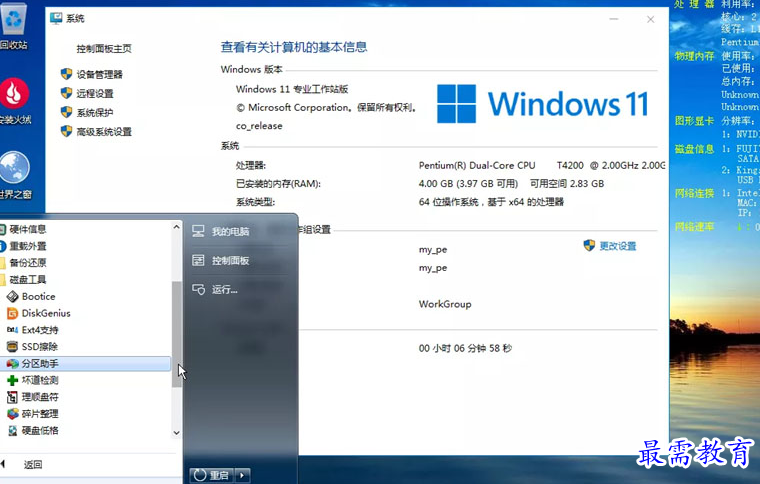Image resolution: width=760 pixels, height=484 pixels.
Task: Click the Windows 11 logo image
Action: point(543,104)
